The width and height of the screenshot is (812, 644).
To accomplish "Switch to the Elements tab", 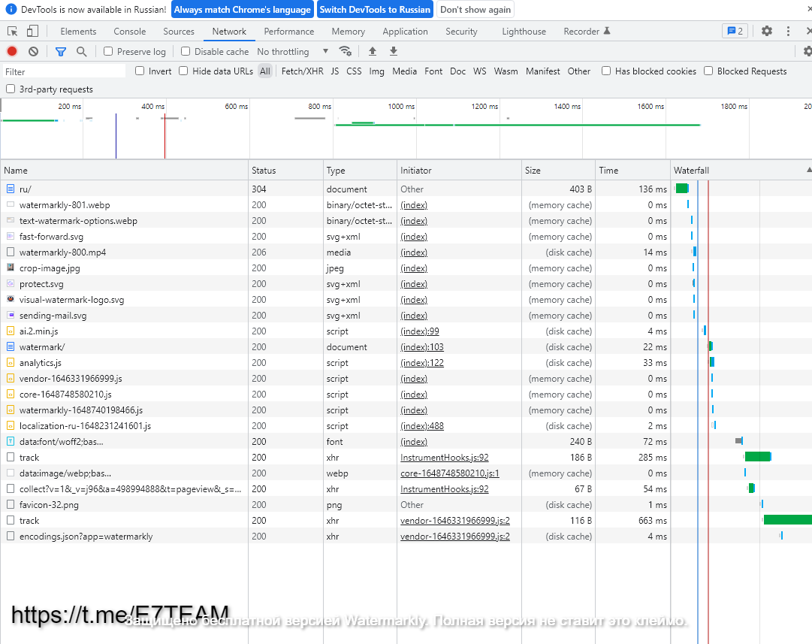I will pyautogui.click(x=78, y=31).
